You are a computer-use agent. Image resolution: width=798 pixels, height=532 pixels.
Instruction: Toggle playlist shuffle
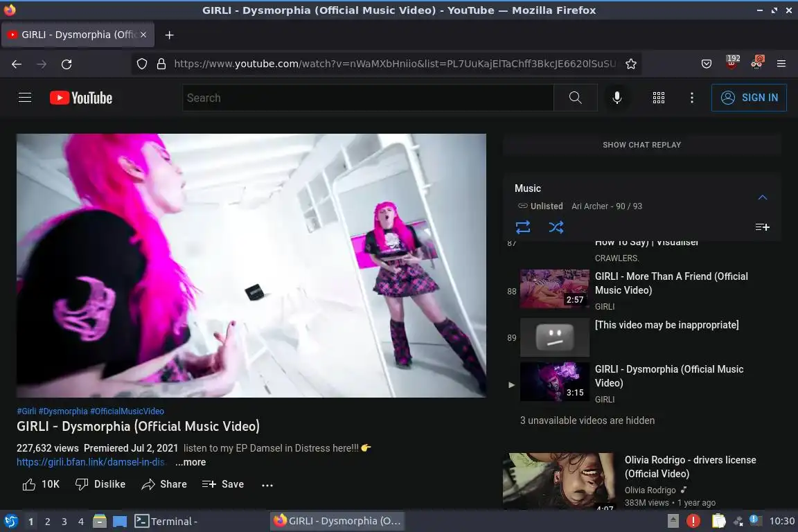click(556, 227)
